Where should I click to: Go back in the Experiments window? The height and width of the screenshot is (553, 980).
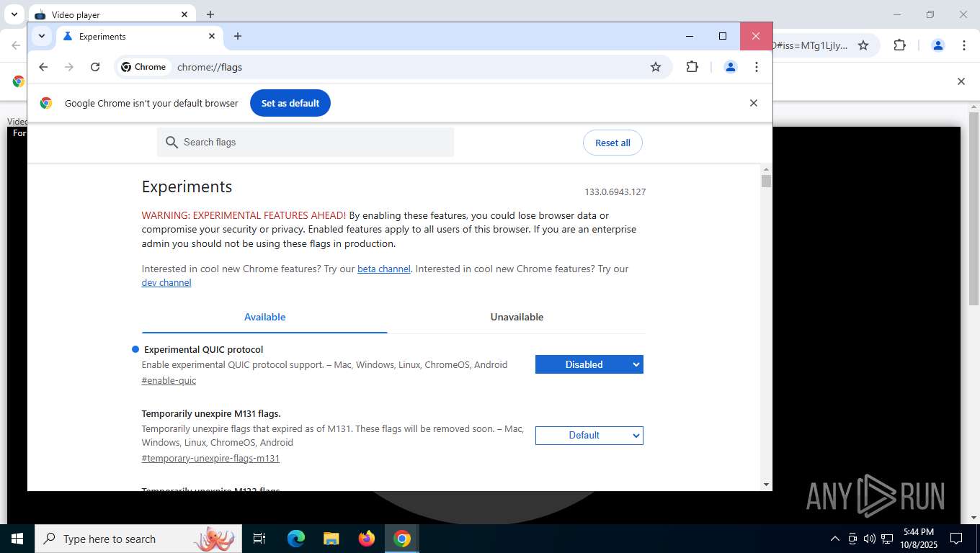tap(43, 67)
